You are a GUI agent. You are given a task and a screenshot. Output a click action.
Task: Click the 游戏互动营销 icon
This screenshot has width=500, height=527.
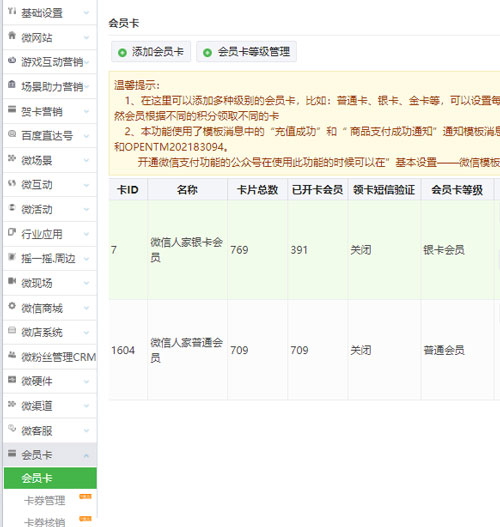[12, 60]
